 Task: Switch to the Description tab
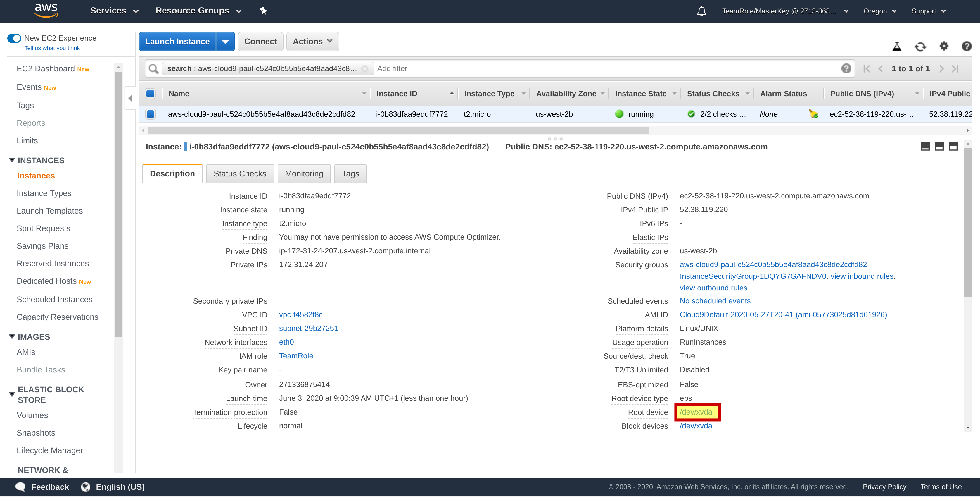pyautogui.click(x=172, y=174)
